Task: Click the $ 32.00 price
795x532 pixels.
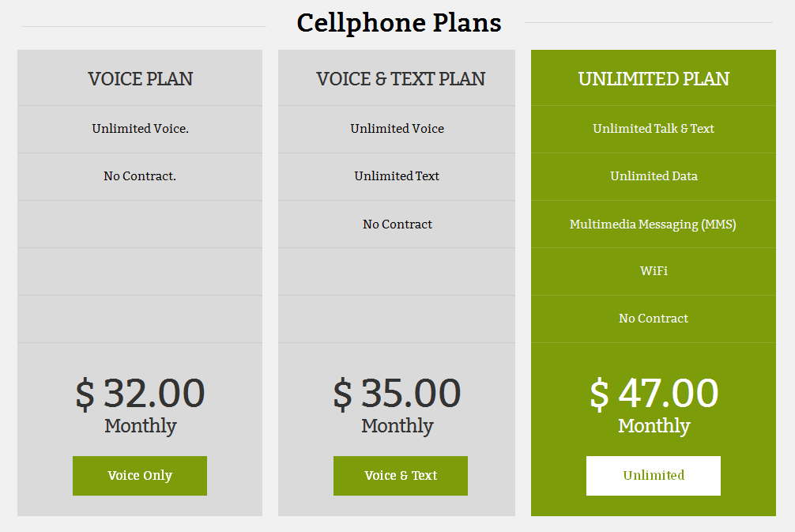Action: 141,393
